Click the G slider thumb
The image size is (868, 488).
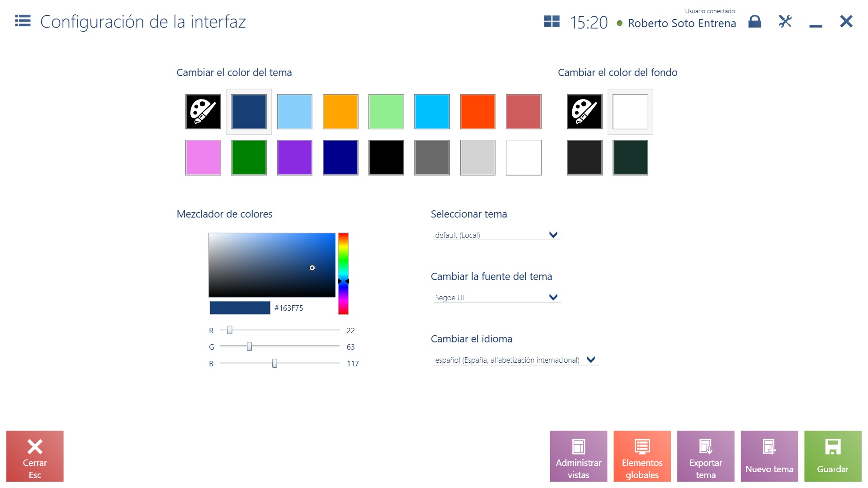(x=249, y=347)
